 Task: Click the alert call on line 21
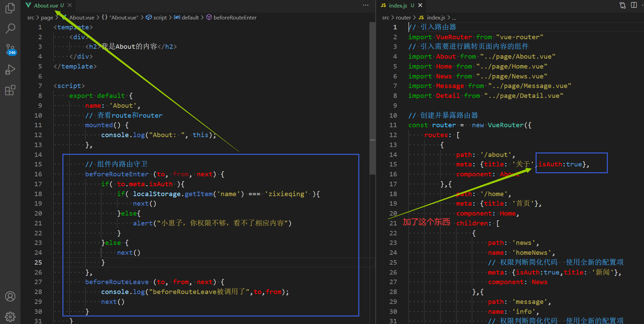click(x=212, y=223)
